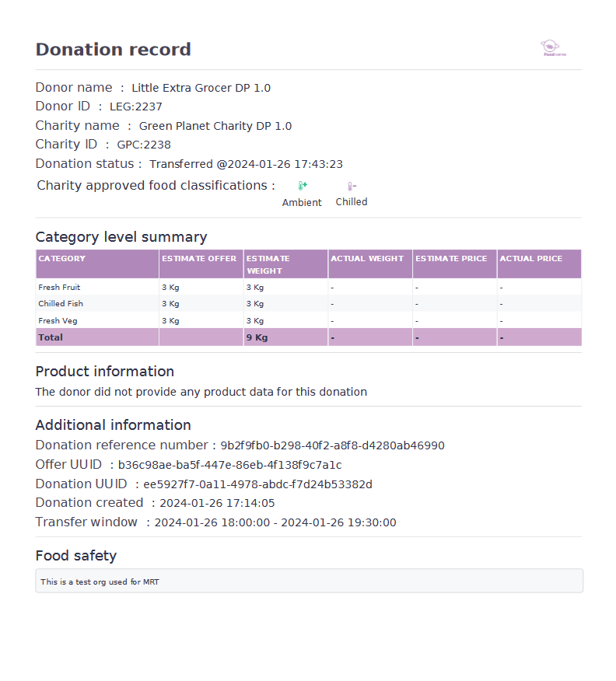Click the green Ambient thermometer icon

coord(303,186)
